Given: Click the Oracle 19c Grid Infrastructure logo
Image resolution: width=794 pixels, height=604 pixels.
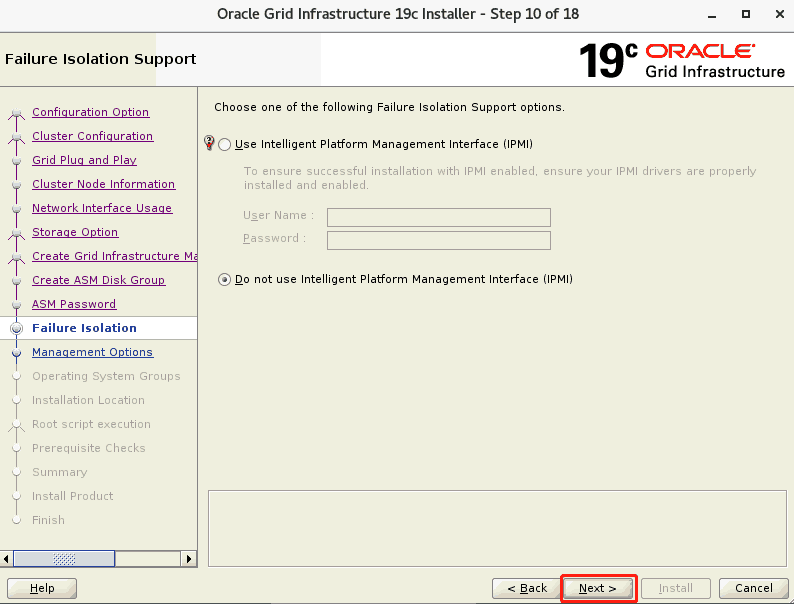Looking at the screenshot, I should 682,60.
